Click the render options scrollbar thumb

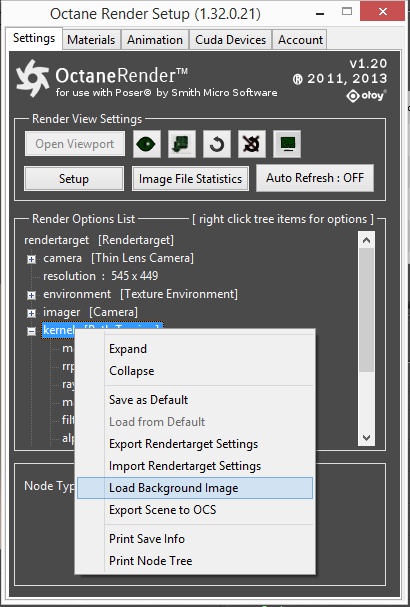(366, 310)
